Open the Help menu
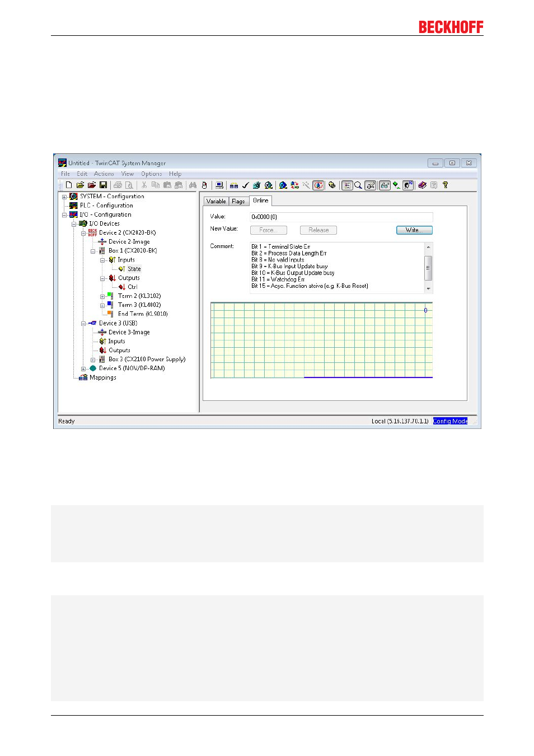 pyautogui.click(x=175, y=174)
